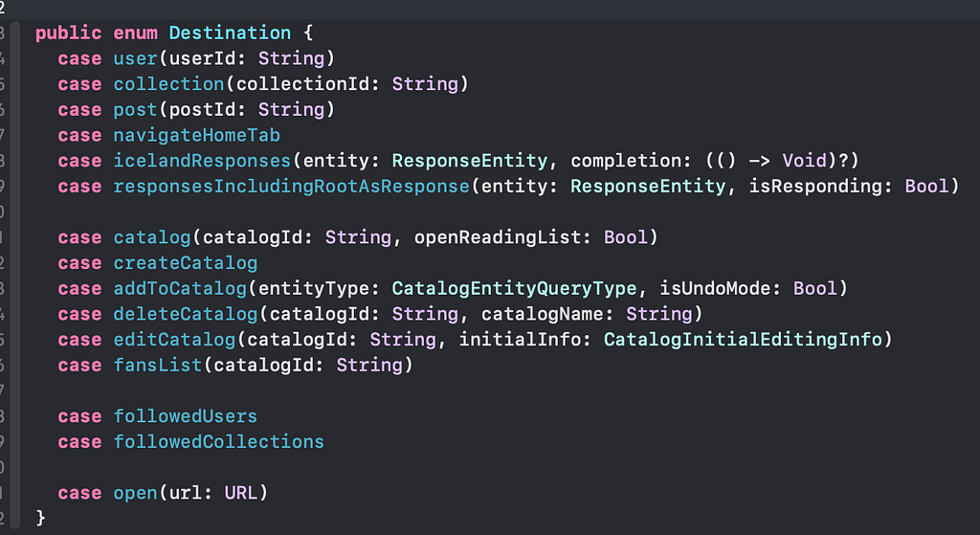Click CatalogEntityQueryType type reference
Screen dimensions: 980x535
tap(514, 289)
